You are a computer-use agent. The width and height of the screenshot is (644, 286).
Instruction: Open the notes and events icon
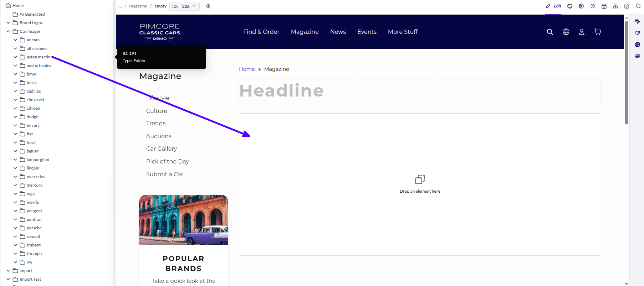click(627, 6)
